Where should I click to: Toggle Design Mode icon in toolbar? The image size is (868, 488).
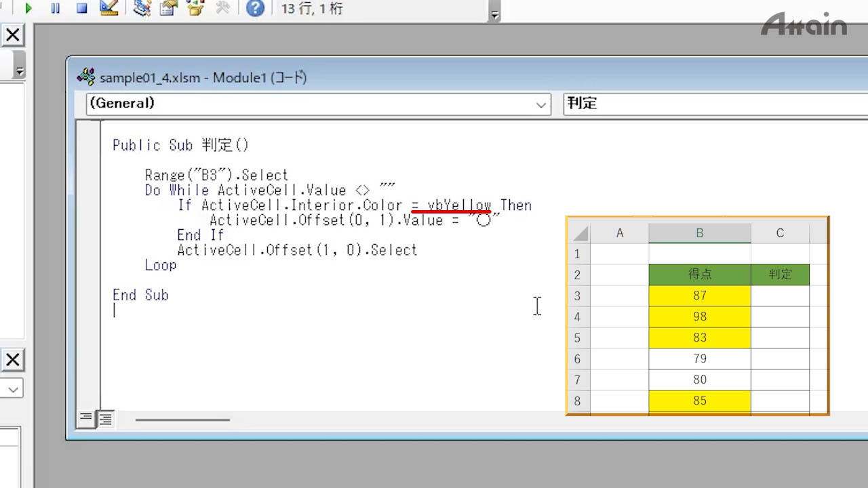coord(108,9)
